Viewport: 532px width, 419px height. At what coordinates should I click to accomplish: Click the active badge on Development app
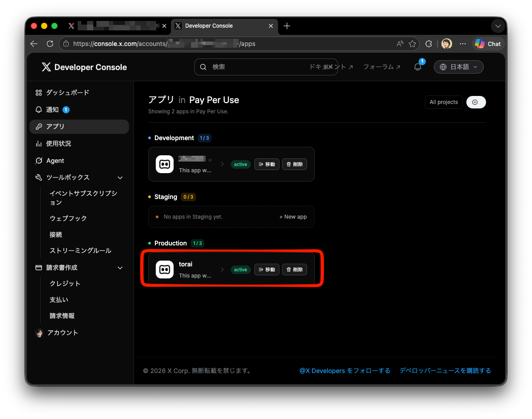pyautogui.click(x=241, y=164)
